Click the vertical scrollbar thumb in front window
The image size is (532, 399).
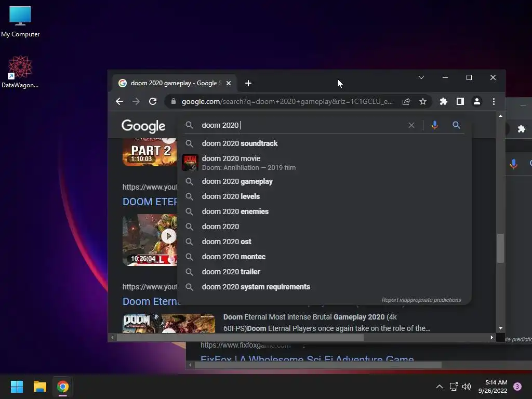point(500,248)
